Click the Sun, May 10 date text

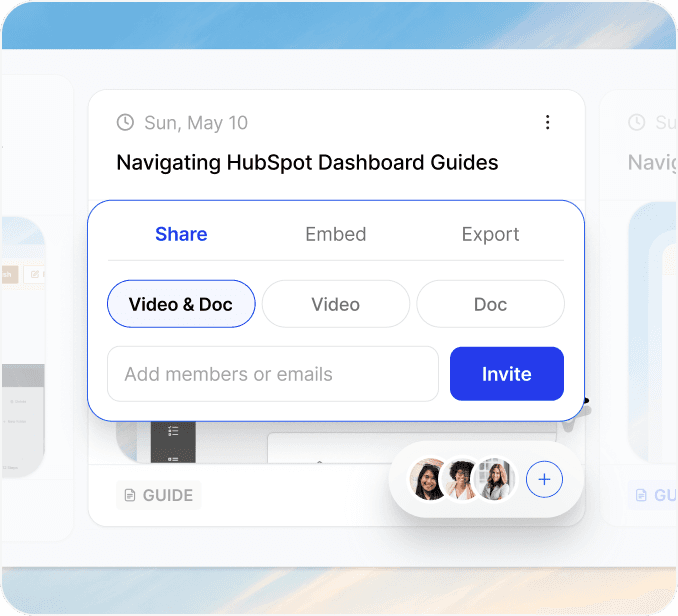[x=196, y=123]
